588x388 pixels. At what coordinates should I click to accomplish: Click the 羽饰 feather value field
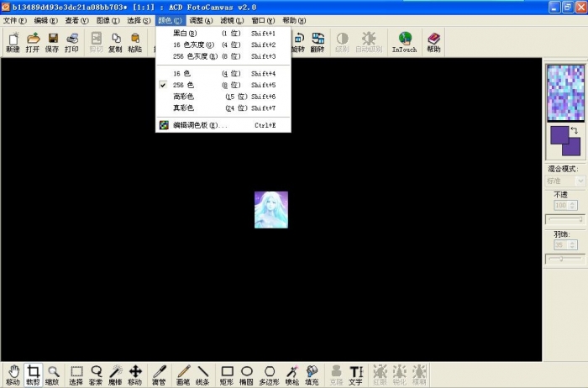(561, 245)
